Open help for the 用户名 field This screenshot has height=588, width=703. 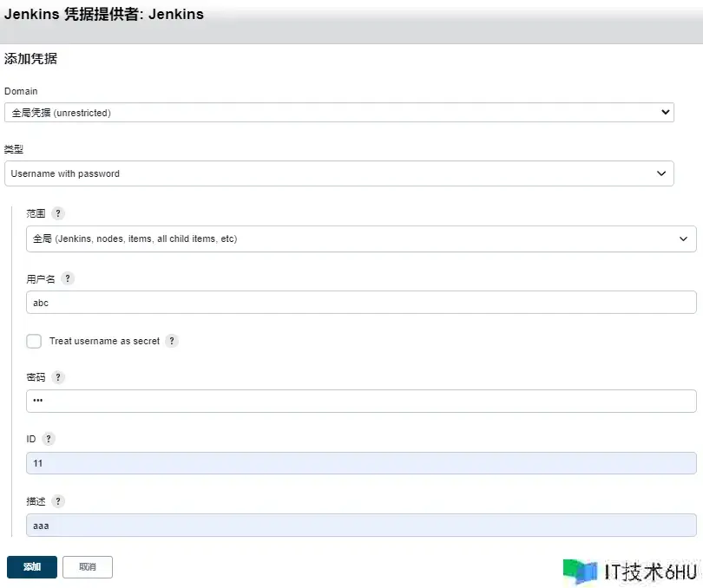68,278
